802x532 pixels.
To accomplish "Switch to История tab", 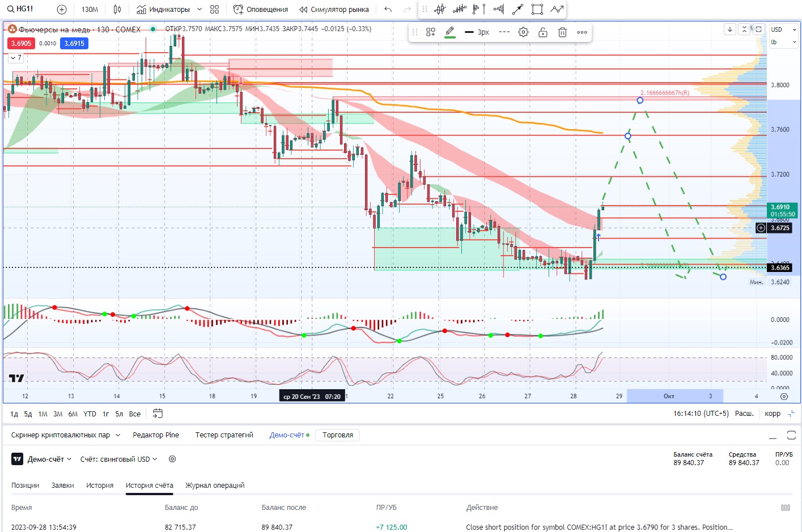I will 100,486.
